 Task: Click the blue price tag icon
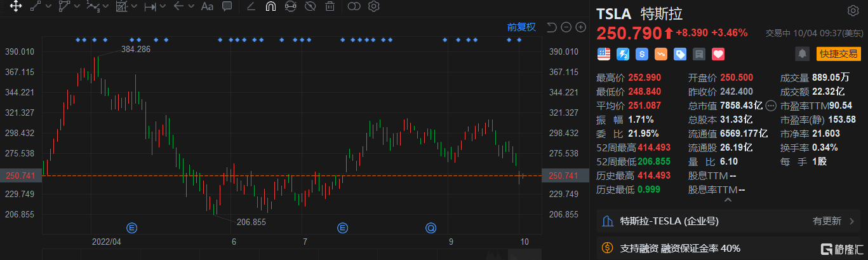[x=680, y=54]
